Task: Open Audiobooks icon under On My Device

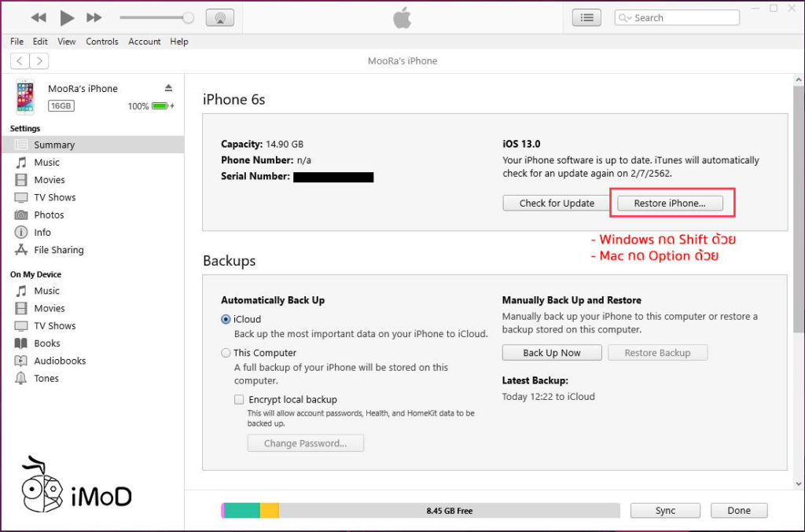Action: [x=21, y=361]
